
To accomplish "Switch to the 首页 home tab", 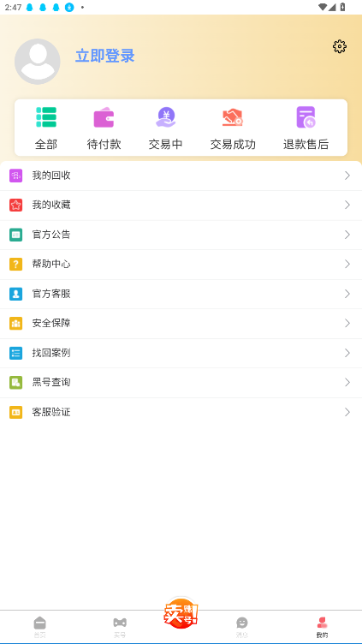I will pos(40,627).
